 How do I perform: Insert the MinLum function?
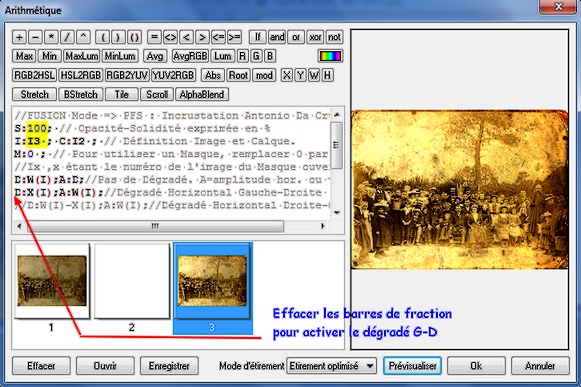coord(120,56)
